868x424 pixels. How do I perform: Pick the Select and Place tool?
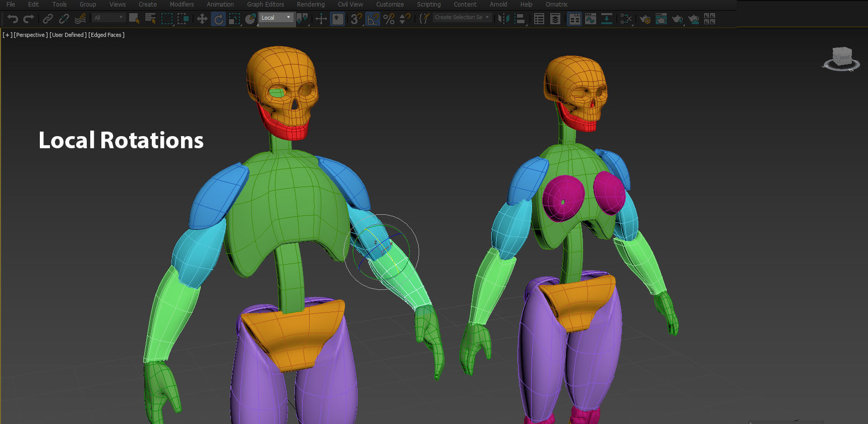click(251, 19)
